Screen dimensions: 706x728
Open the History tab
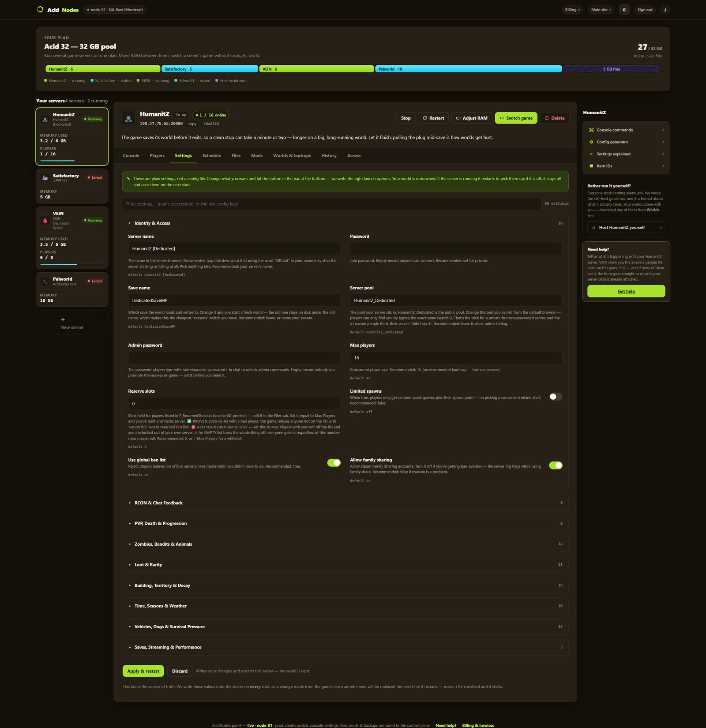tap(329, 156)
